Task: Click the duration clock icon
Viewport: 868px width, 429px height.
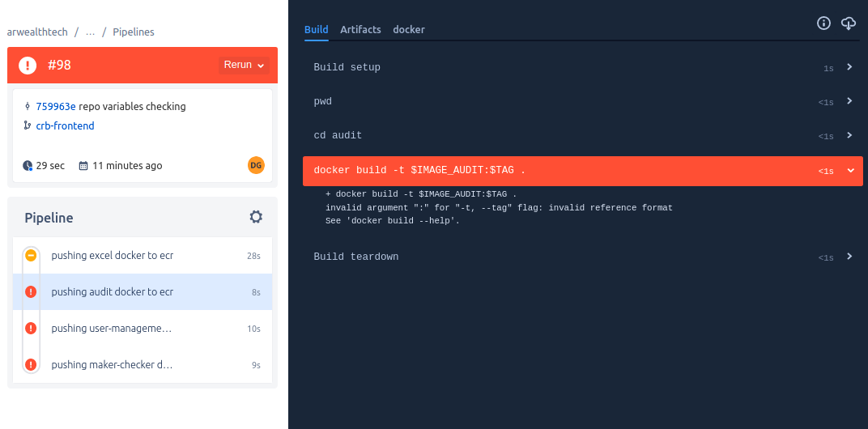Action: point(28,165)
